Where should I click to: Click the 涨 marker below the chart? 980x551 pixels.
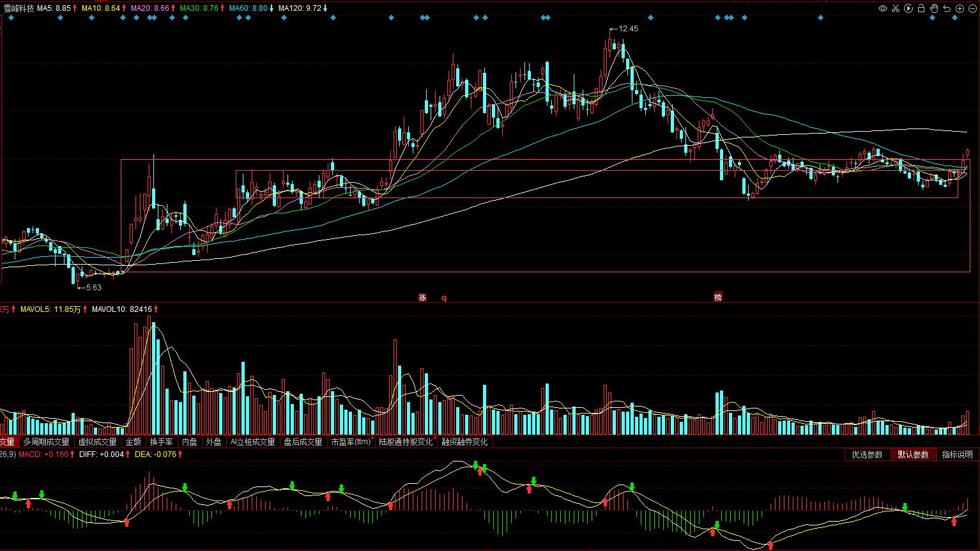click(x=422, y=297)
